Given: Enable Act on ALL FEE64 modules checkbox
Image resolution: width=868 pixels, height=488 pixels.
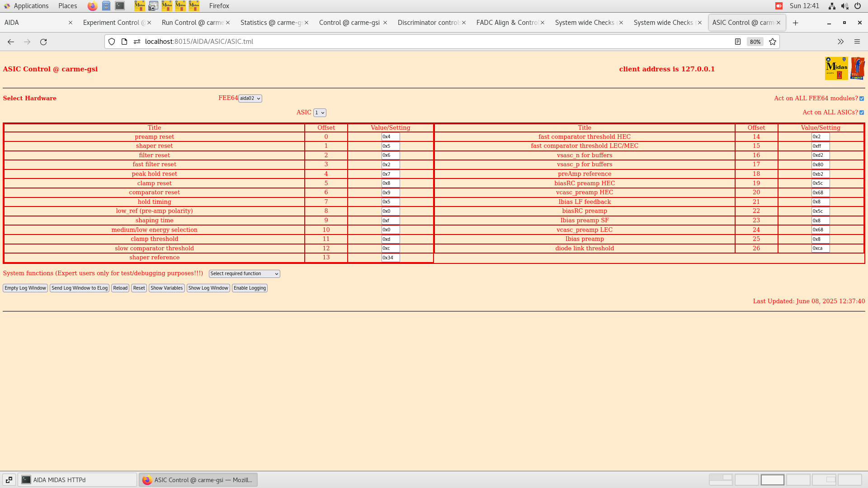Looking at the screenshot, I should click(x=862, y=98).
